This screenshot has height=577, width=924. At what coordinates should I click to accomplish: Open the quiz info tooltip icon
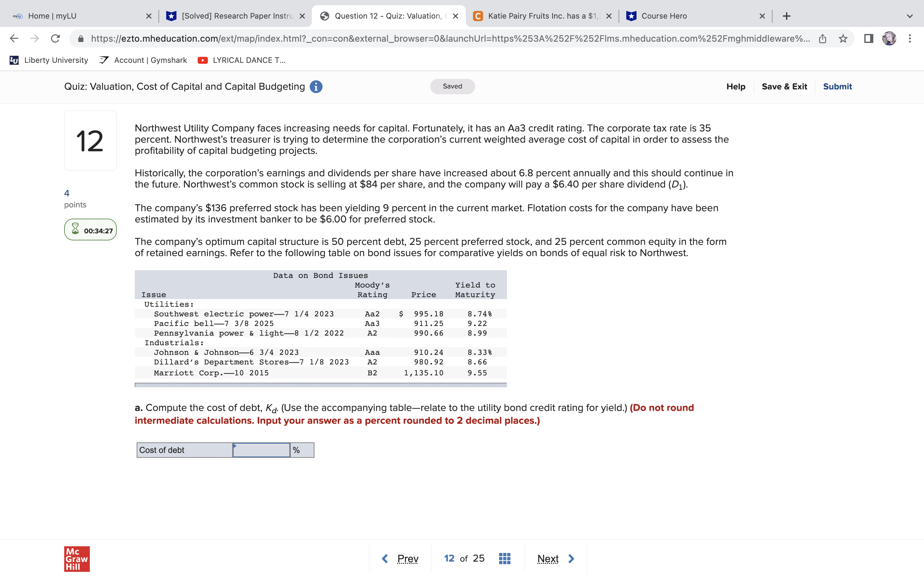(315, 87)
